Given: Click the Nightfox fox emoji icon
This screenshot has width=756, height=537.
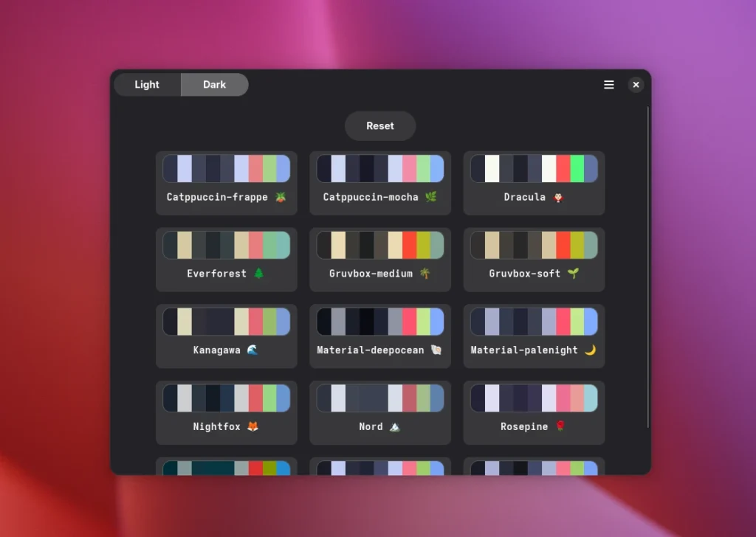Looking at the screenshot, I should 252,426.
